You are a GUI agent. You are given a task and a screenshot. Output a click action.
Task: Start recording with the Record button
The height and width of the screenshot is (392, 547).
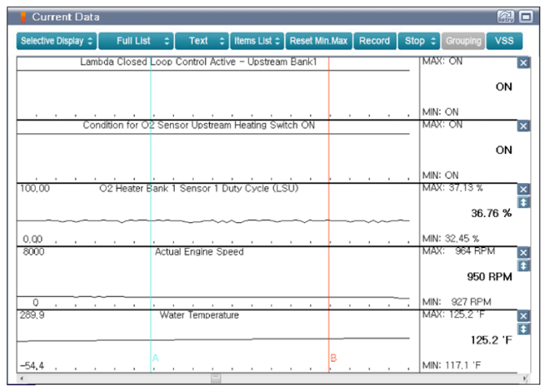(x=374, y=41)
